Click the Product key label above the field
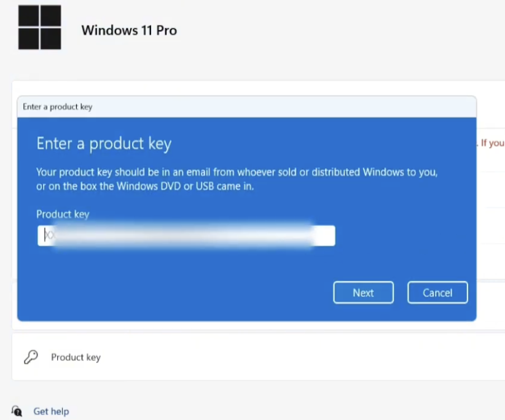The width and height of the screenshot is (505, 420). pyautogui.click(x=63, y=214)
